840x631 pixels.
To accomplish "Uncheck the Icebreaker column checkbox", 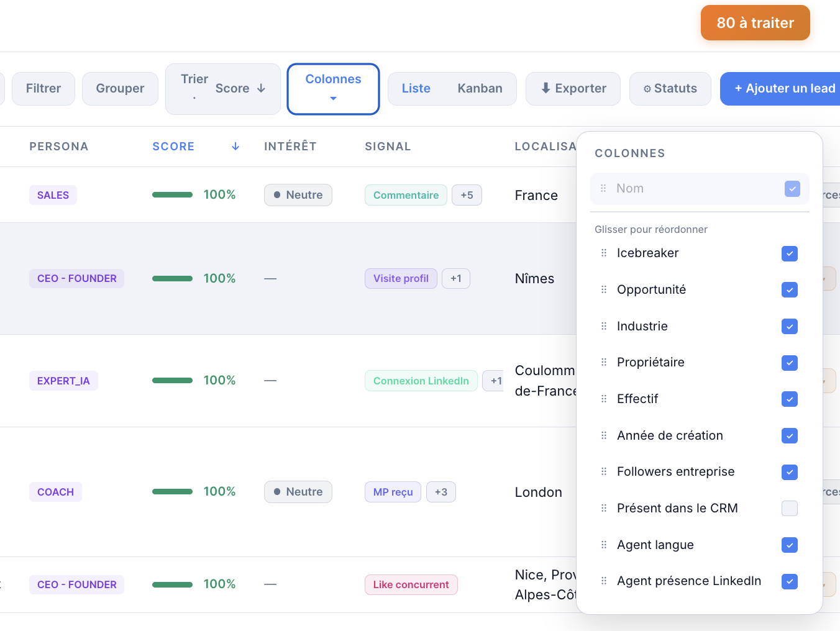I will tap(790, 253).
